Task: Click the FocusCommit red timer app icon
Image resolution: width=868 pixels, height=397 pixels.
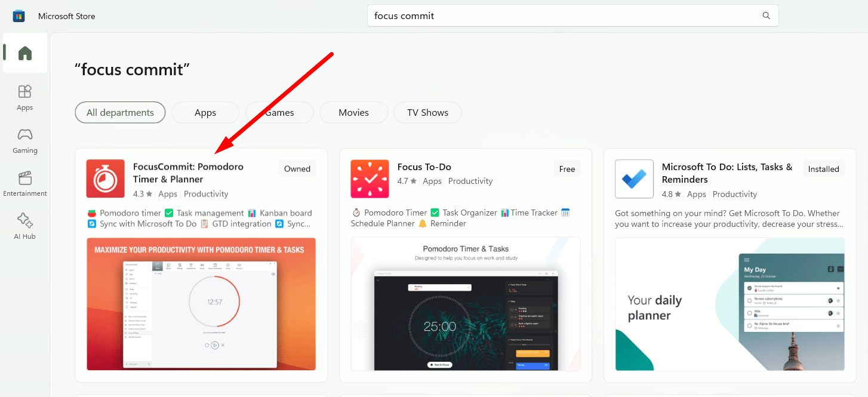Action: (106, 179)
